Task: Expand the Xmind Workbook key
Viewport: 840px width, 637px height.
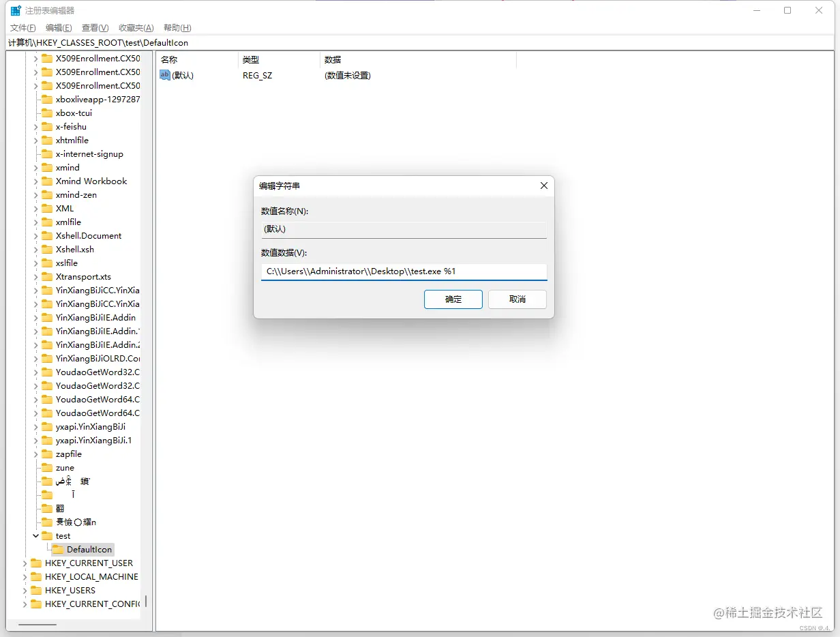Action: [x=36, y=181]
